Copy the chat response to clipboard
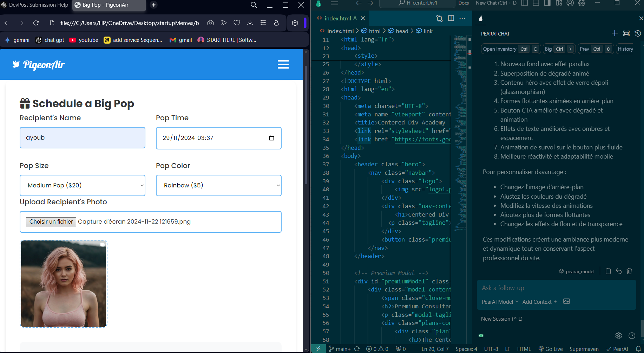The image size is (644, 353). click(608, 271)
